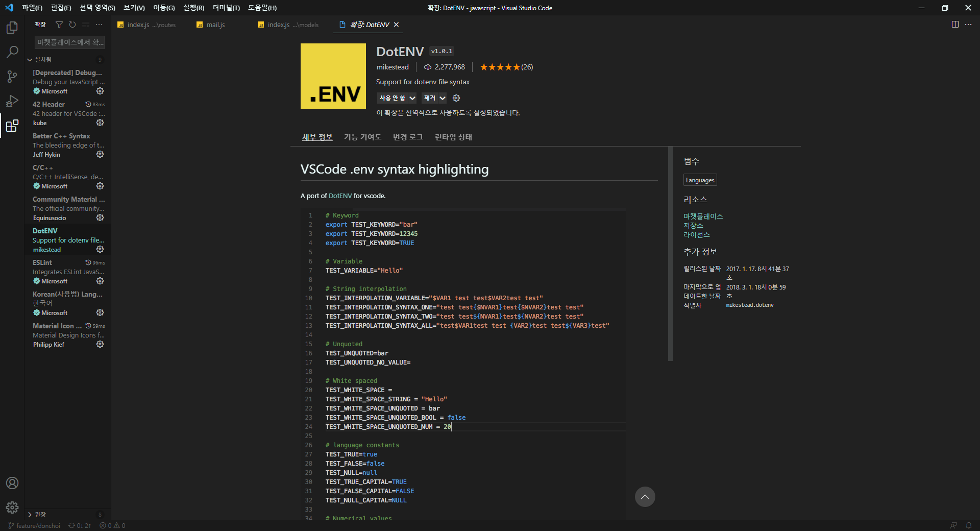Open the 라이선스 license link
The height and width of the screenshot is (531, 980).
[697, 235]
